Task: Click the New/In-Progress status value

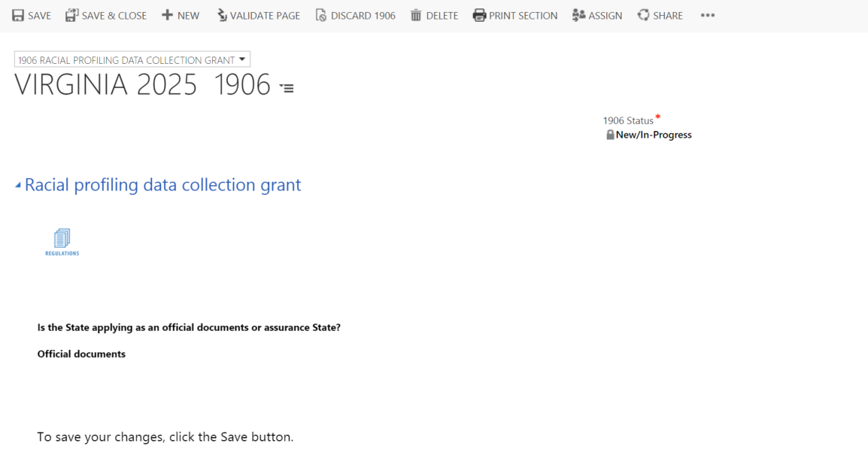Action: click(x=654, y=135)
